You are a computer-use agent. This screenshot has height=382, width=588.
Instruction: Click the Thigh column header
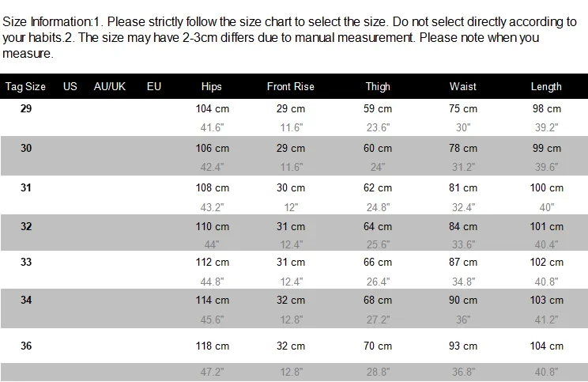coord(379,86)
